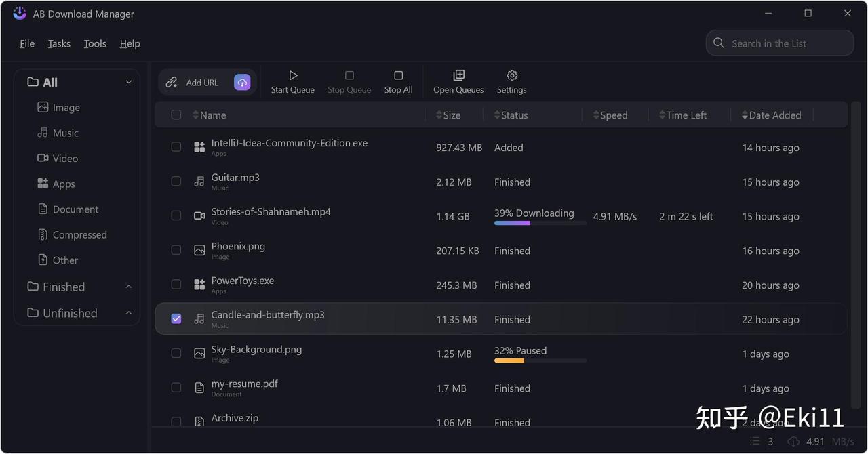Sort the list by Status column
Image resolution: width=868 pixels, height=454 pixels.
tap(511, 115)
